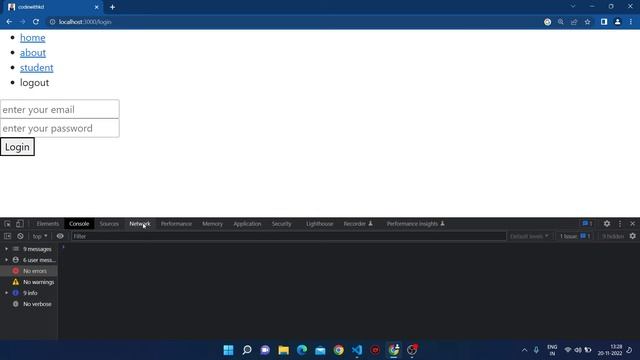
Task: Open DevTools customize three-dot menu
Action: coord(620,224)
